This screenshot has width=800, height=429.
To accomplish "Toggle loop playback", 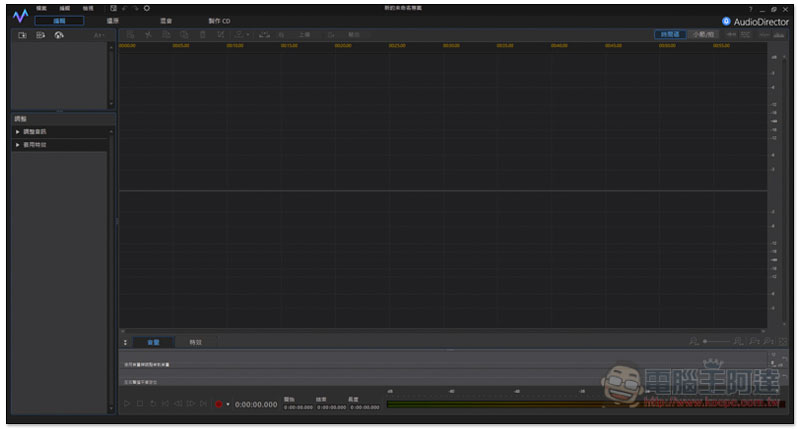I will coord(153,403).
